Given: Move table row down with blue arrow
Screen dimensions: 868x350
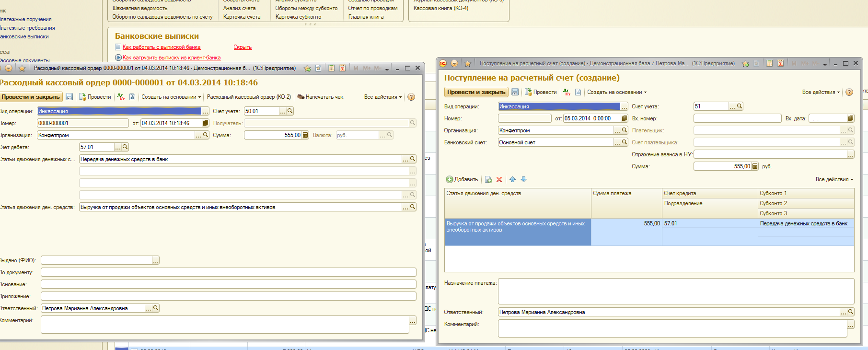Looking at the screenshot, I should [523, 179].
